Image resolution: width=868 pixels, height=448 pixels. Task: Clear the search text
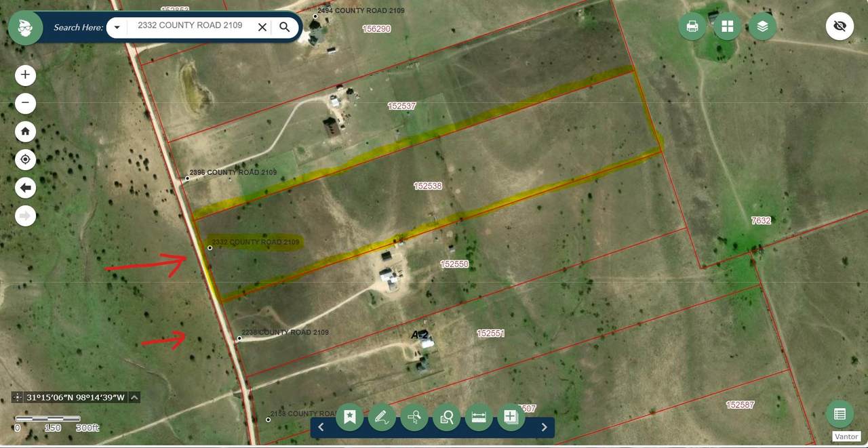pyautogui.click(x=262, y=27)
